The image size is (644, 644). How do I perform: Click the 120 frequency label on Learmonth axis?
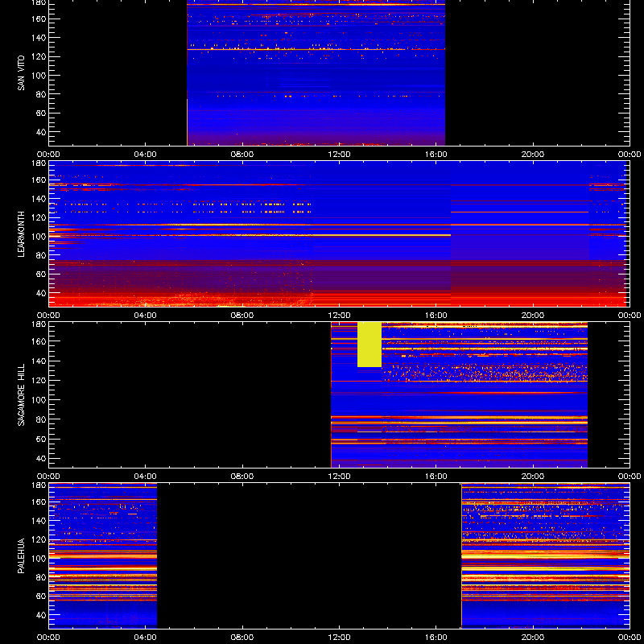(x=39, y=217)
